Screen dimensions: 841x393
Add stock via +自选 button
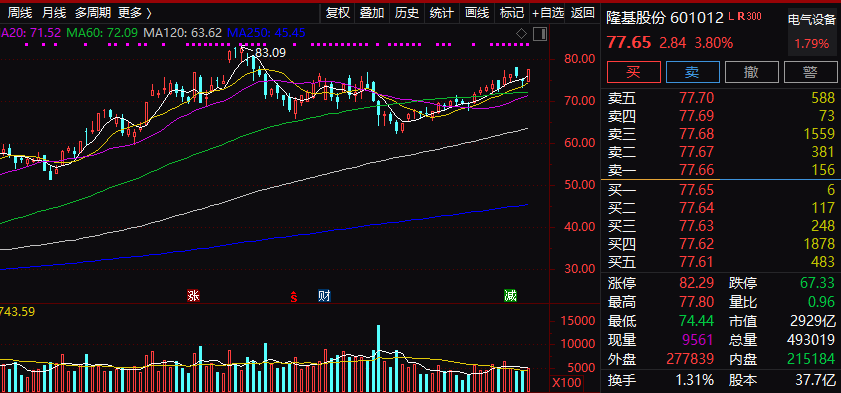tap(548, 12)
